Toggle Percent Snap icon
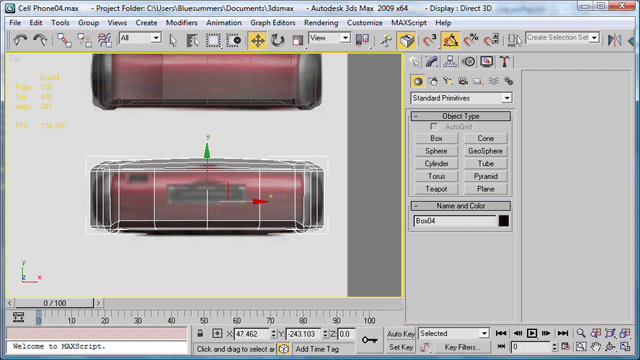 point(471,40)
